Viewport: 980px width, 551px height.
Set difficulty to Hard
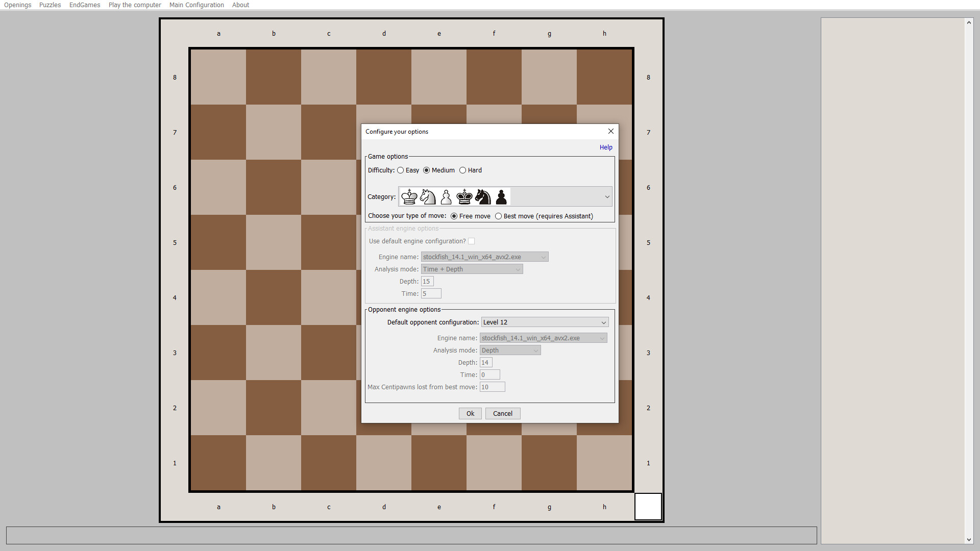(x=462, y=170)
